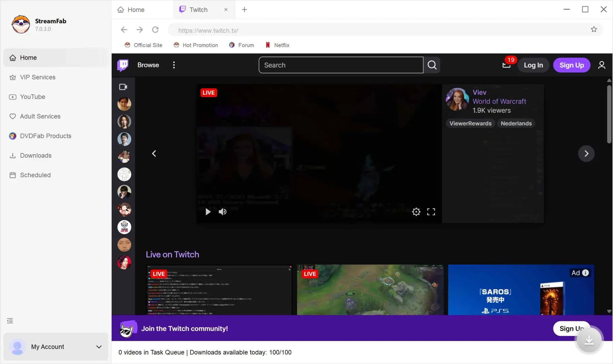The image size is (613, 364).
Task: Open the Twitch user profile icon
Action: (602, 65)
